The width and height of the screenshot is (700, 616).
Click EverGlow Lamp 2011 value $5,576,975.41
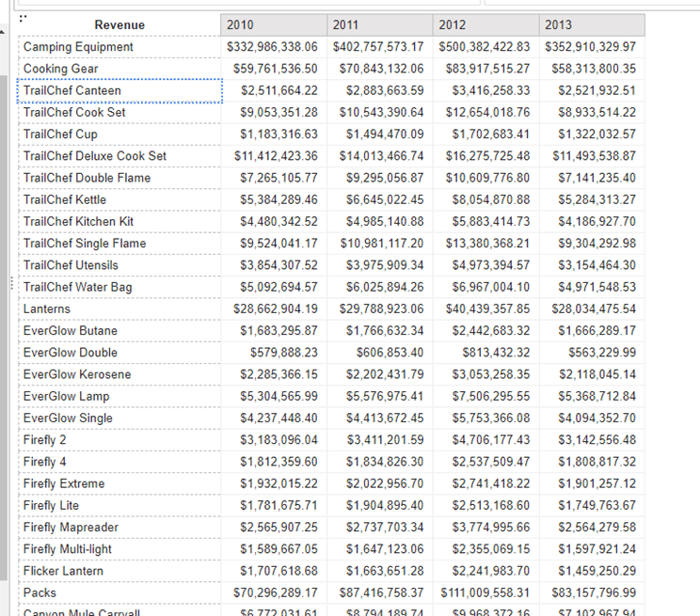pyautogui.click(x=385, y=396)
